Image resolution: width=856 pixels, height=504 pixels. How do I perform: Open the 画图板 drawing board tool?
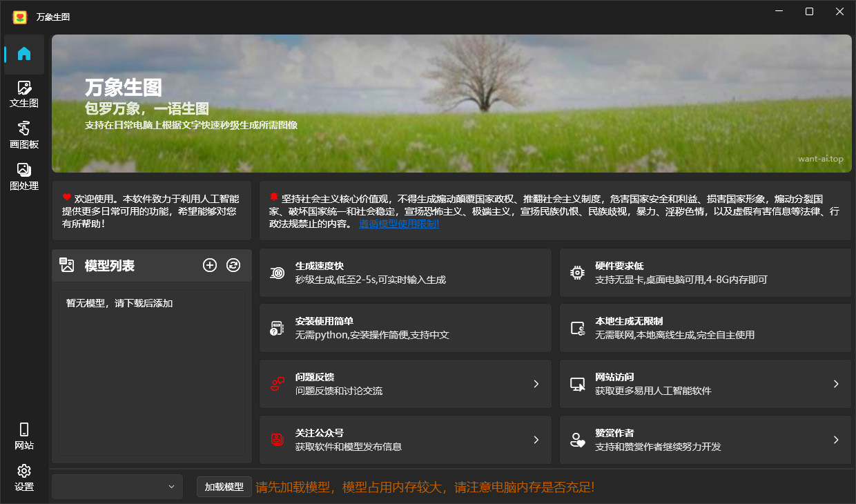(x=23, y=136)
